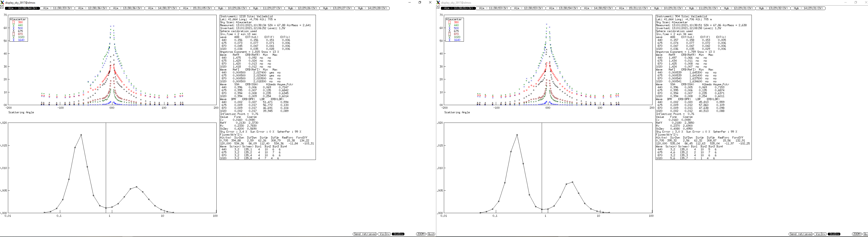Choose VicInv in the left window
868x237 pixels.
[x=384, y=234]
